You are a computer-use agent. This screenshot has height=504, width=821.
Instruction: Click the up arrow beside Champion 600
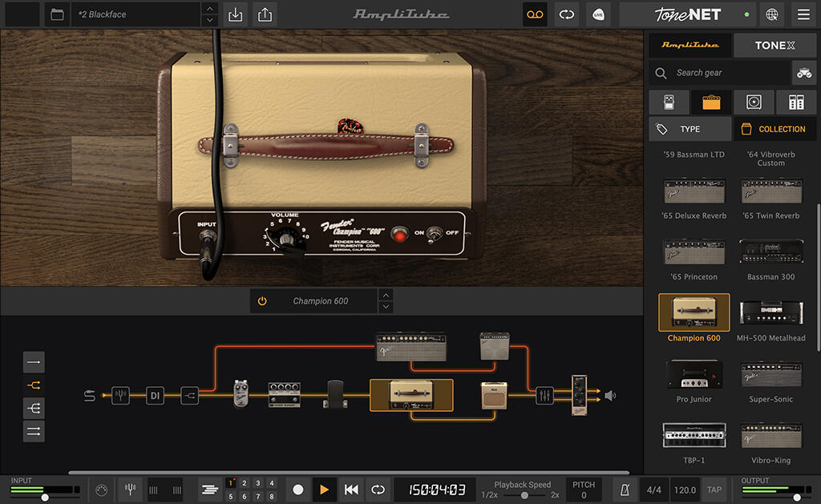[386, 296]
